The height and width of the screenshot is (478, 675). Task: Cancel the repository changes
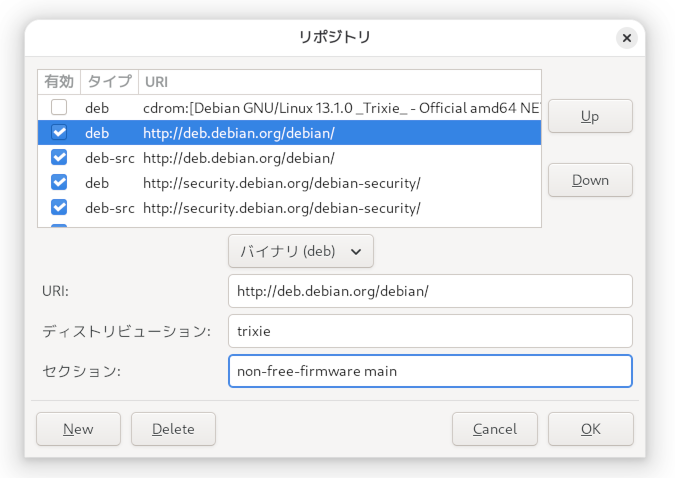(x=494, y=429)
